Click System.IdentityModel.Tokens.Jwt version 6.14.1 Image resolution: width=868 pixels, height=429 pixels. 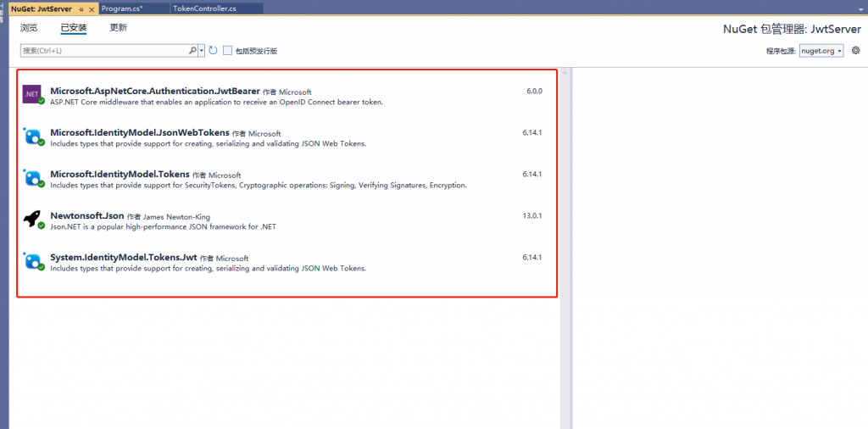pyautogui.click(x=532, y=258)
